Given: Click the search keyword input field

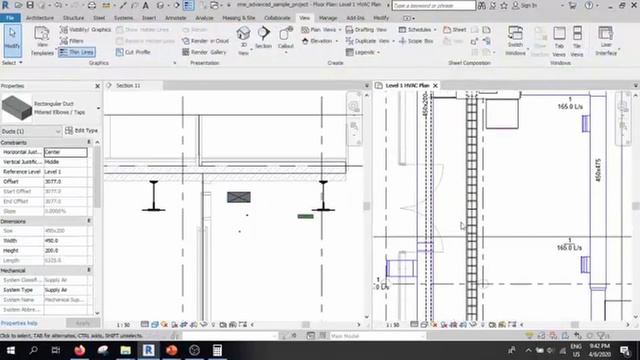Looking at the screenshot, I should [x=433, y=5].
